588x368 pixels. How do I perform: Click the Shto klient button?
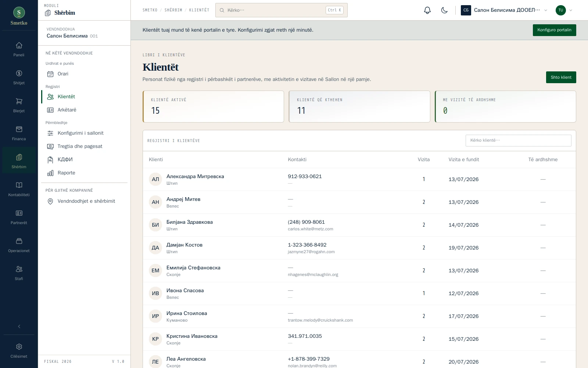(561, 77)
